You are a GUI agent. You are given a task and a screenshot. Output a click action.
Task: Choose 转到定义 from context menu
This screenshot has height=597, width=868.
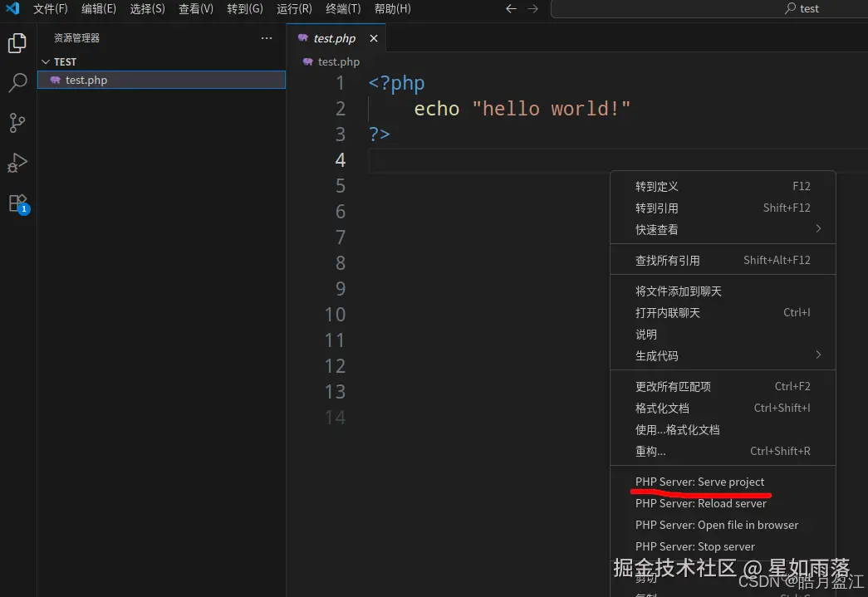(x=723, y=187)
